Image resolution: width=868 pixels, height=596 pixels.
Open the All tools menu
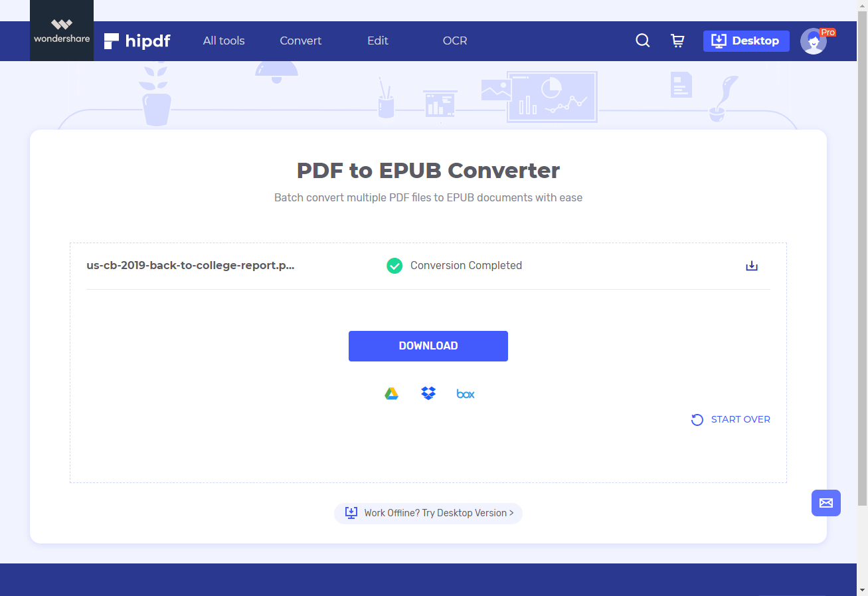(224, 41)
